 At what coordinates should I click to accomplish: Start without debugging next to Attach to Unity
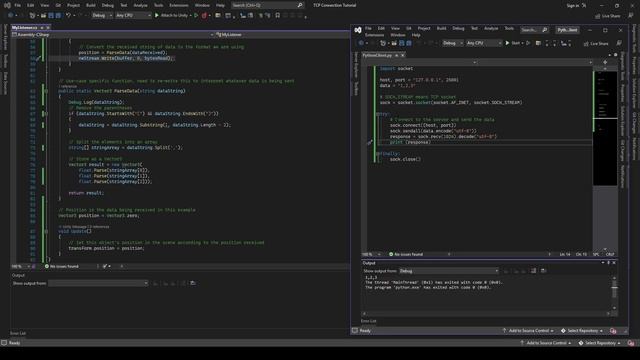tap(196, 16)
